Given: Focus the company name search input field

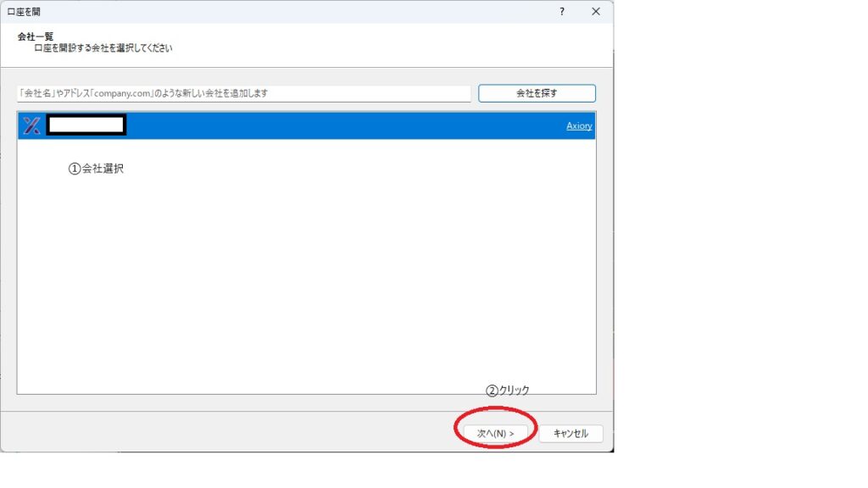Looking at the screenshot, I should pos(243,93).
